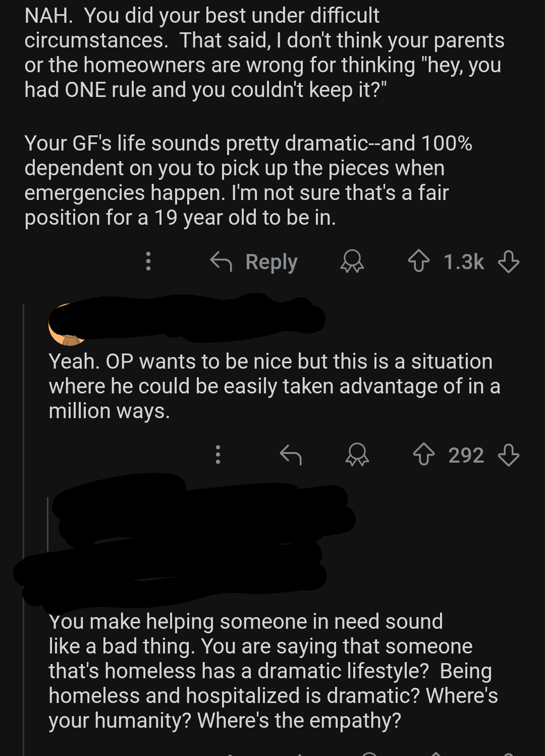Image resolution: width=545 pixels, height=756 pixels.
Task: Tap Reply on the NAH comment
Action: coord(254,262)
